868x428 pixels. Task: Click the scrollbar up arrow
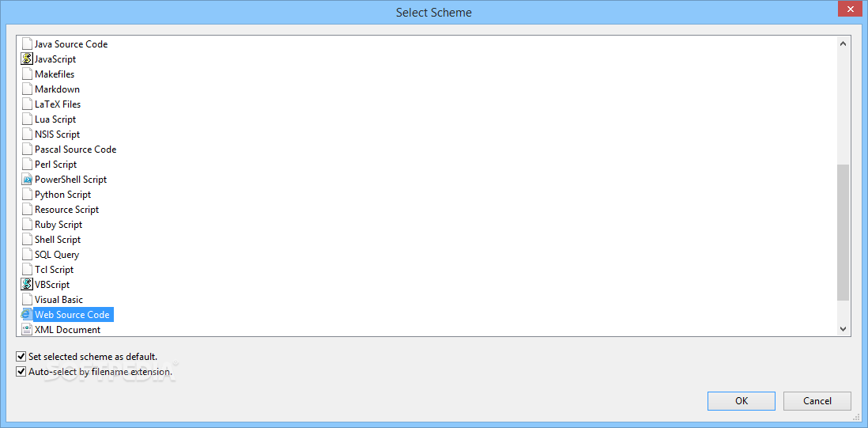tap(843, 44)
